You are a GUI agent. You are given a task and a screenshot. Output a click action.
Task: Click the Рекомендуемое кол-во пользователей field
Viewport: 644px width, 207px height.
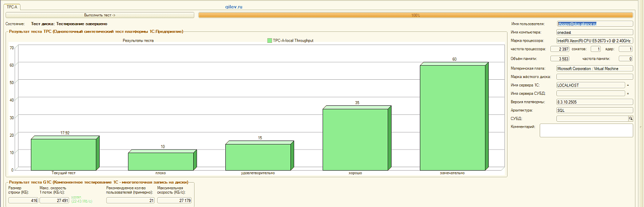131,201
